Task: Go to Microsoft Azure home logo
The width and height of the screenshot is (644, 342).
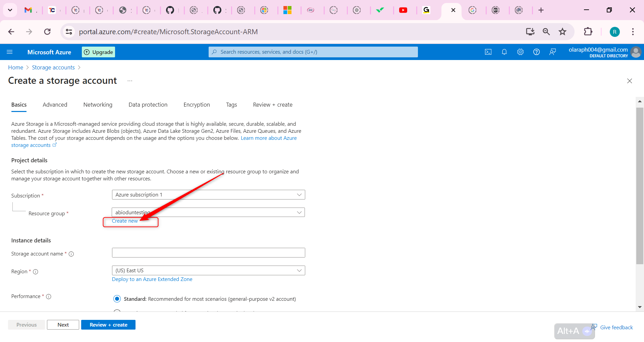Action: pyautogui.click(x=49, y=52)
